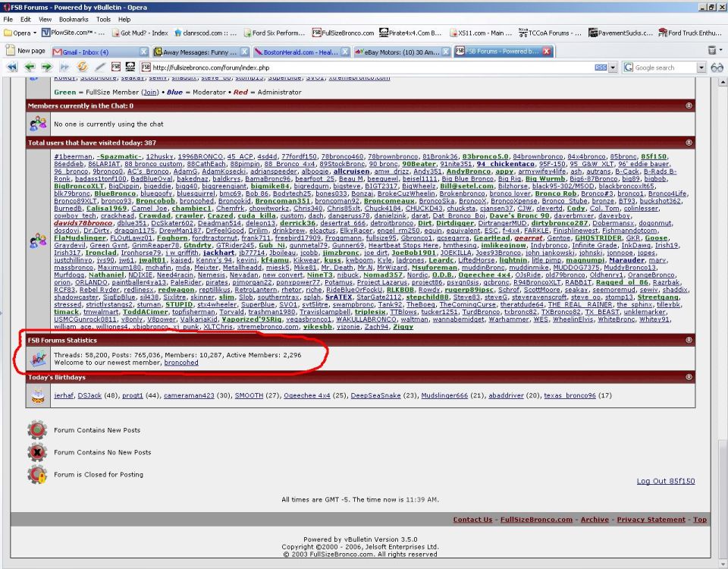Viewport: 728px width, 569px height.
Task: Open birthday member DSJack profile
Action: [x=89, y=395]
